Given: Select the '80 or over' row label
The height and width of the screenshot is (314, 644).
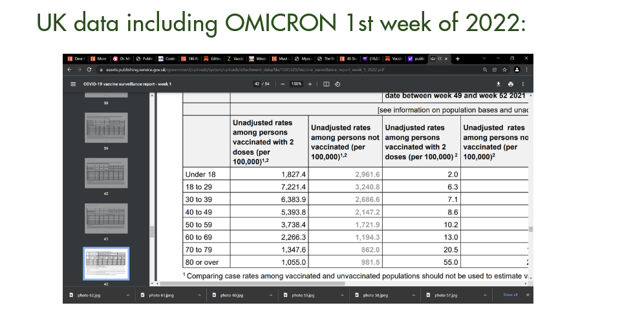Looking at the screenshot, I should tap(202, 262).
